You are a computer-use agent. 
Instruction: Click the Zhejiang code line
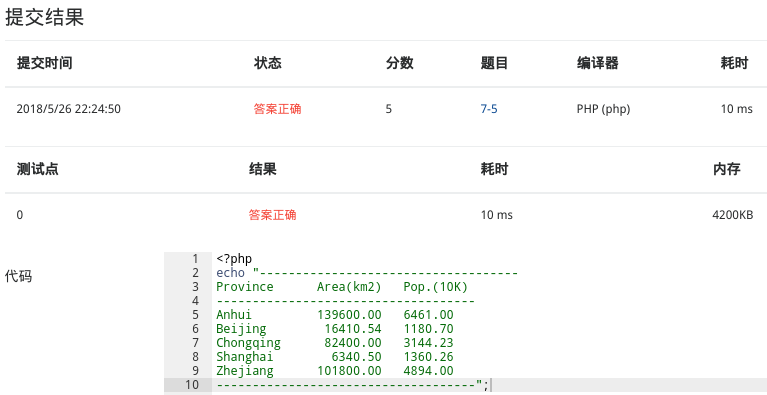click(335, 371)
